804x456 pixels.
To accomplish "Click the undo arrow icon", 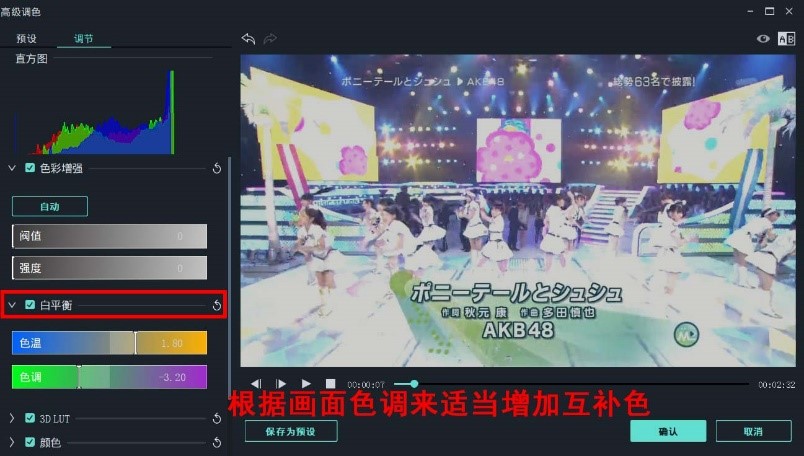I will (x=248, y=38).
